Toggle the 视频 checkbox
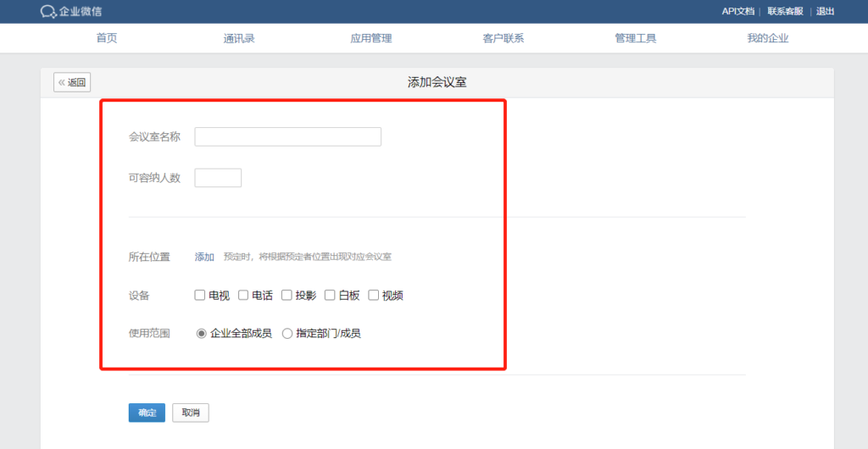Viewport: 868px width, 449px height. tap(373, 296)
